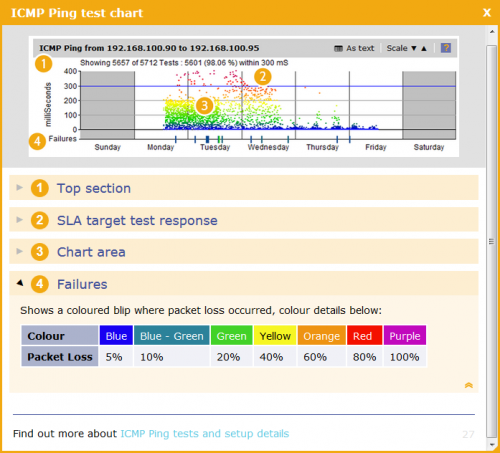This screenshot has width=500, height=453.
Task: Expand the SLA target test response section
Action: (x=244, y=220)
